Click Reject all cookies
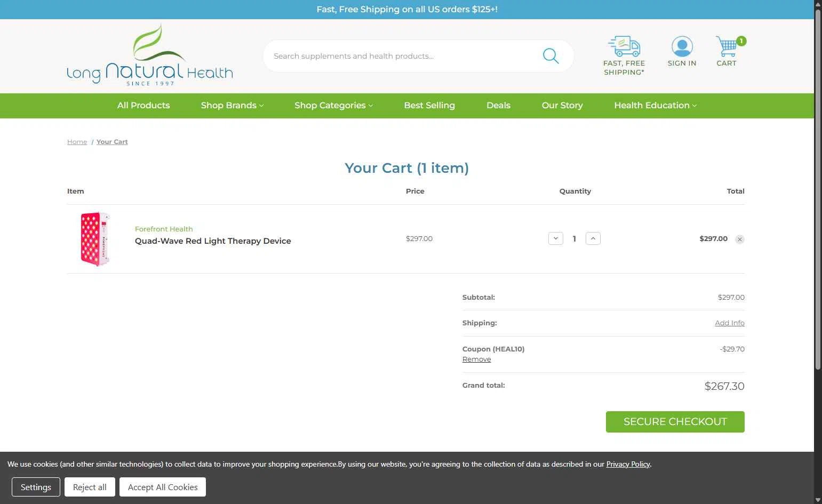 (90, 487)
